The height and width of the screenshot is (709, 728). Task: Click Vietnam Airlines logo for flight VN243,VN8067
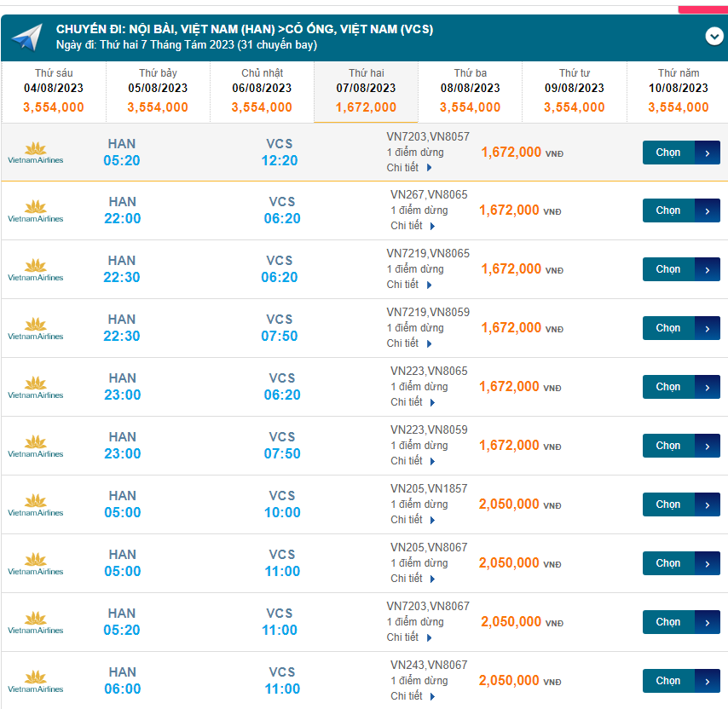coord(35,682)
